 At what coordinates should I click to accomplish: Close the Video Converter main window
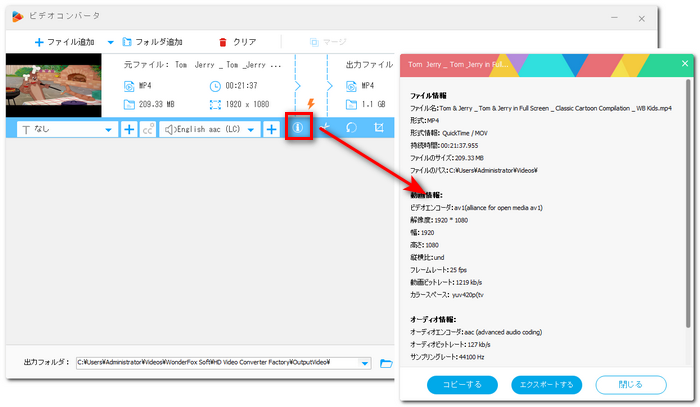tap(642, 18)
